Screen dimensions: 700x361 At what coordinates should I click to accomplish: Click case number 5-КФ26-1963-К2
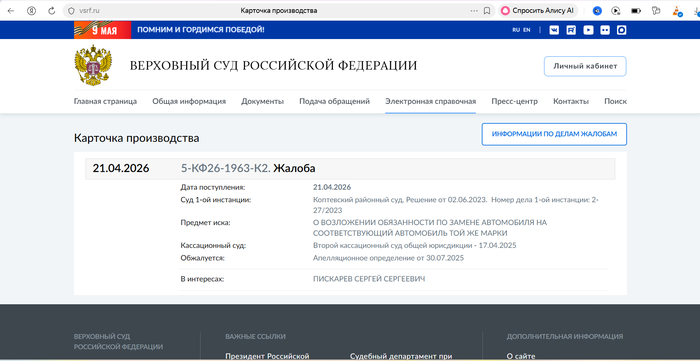pyautogui.click(x=225, y=168)
